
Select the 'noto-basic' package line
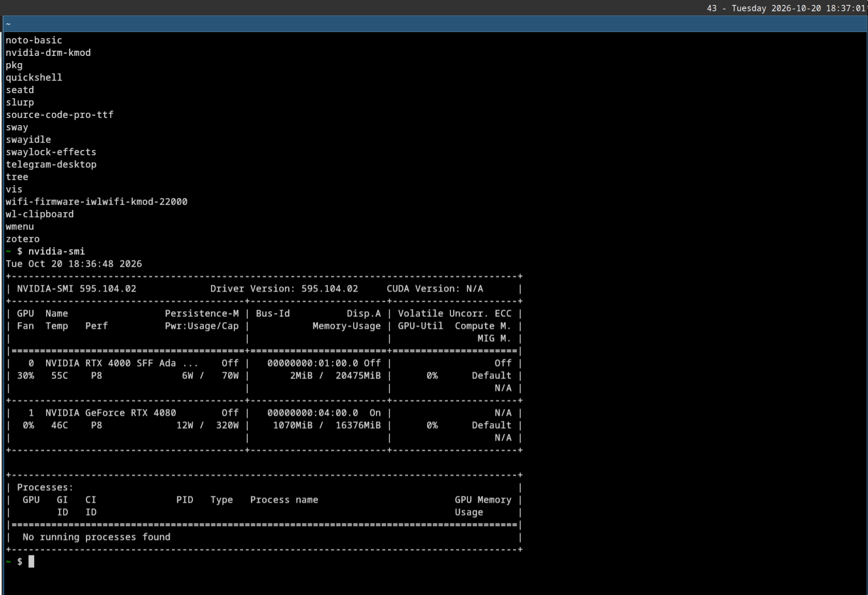tap(34, 40)
